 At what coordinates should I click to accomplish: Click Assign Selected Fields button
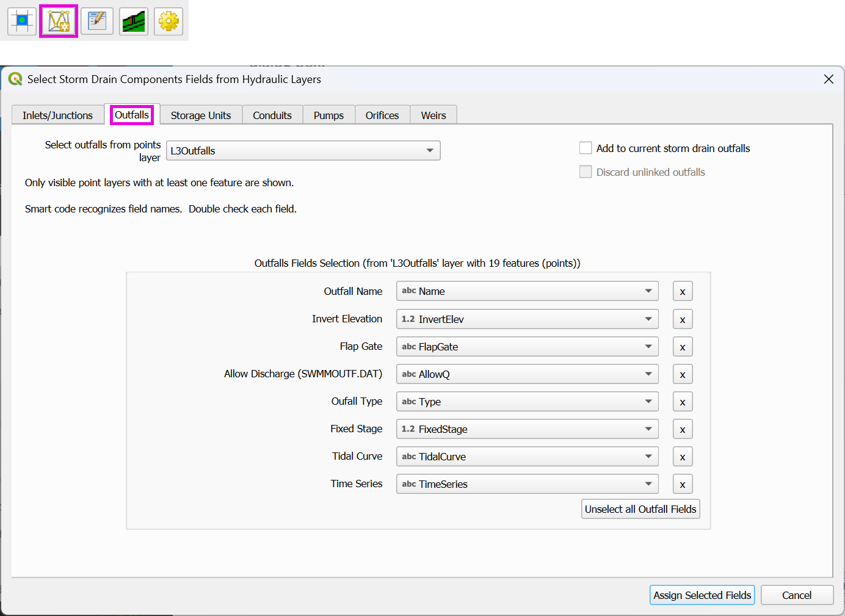click(702, 595)
